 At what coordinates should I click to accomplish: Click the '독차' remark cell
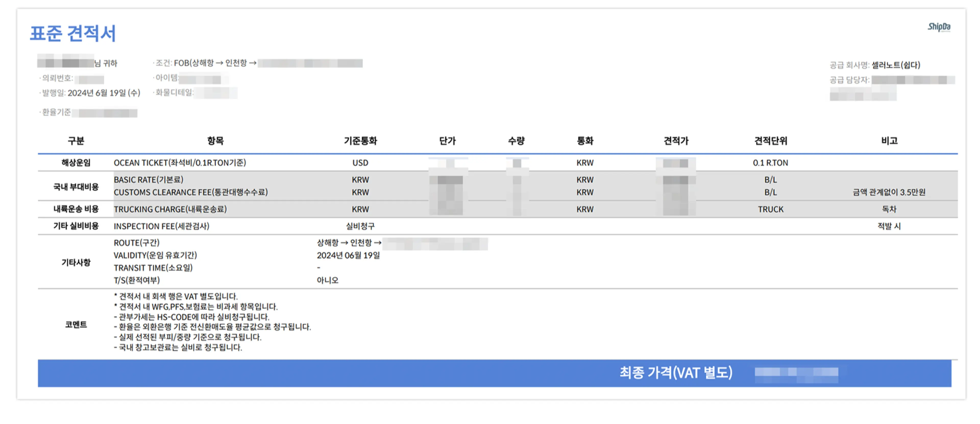(889, 209)
